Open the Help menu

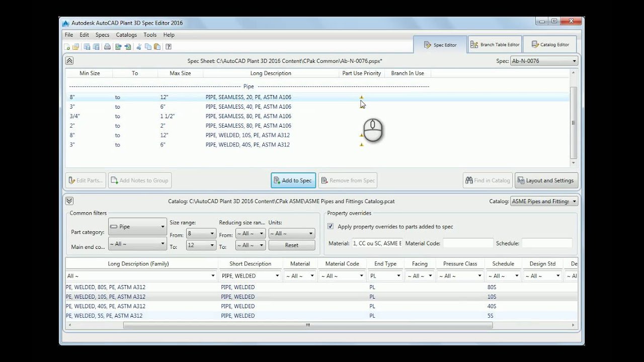click(169, 35)
